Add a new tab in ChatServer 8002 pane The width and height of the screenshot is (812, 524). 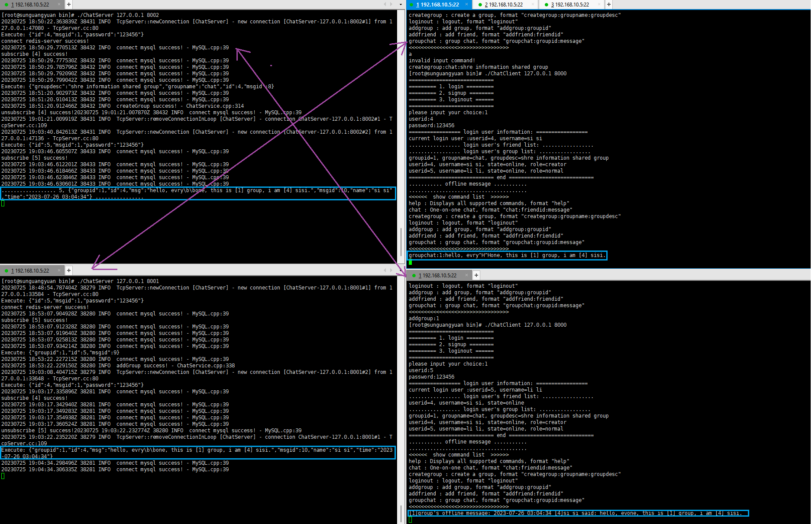pyautogui.click(x=69, y=4)
